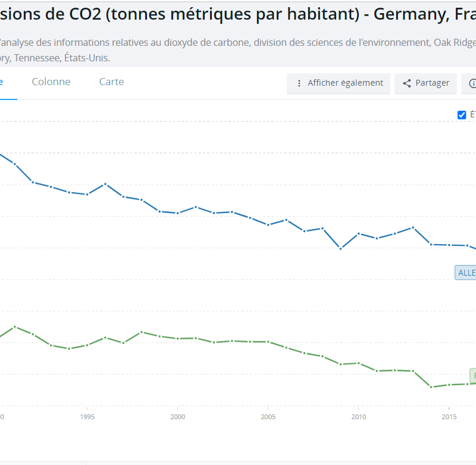Click the blue ALLE series label
Screen dimensions: 476x465
[x=466, y=273]
